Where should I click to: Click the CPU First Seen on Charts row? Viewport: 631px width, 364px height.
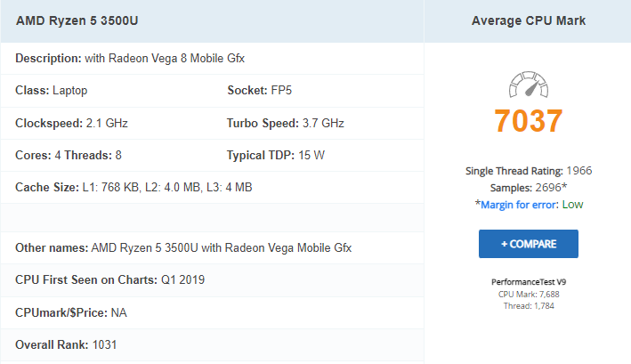212,280
